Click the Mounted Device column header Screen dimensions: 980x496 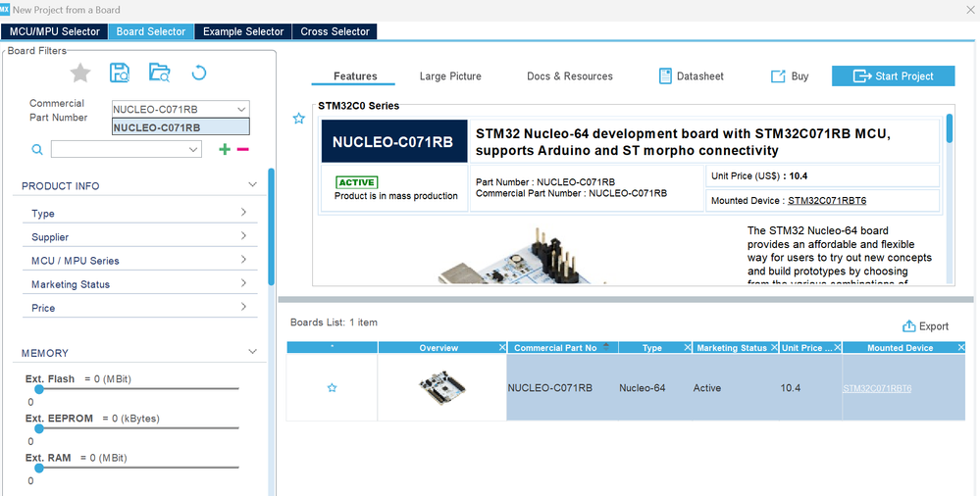(900, 347)
